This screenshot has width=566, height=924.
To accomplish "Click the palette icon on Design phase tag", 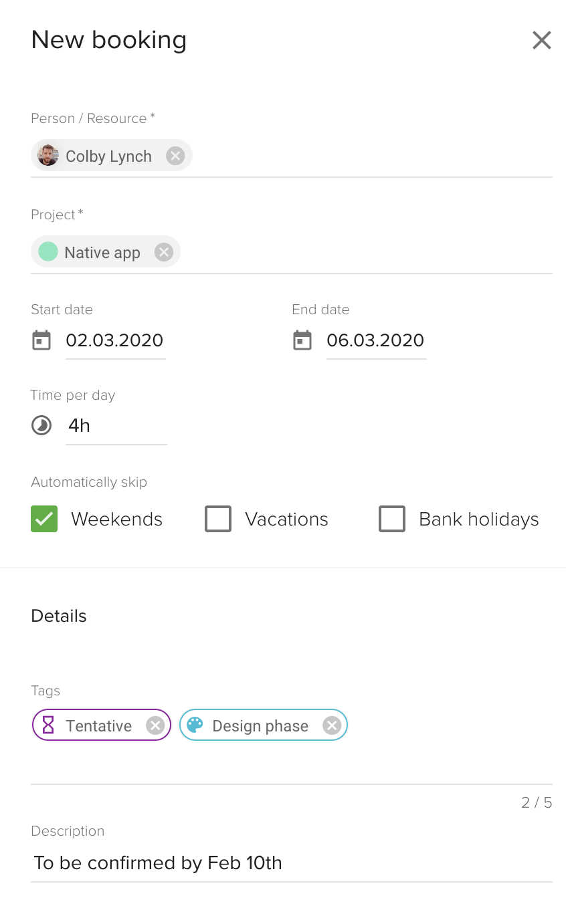I will (195, 725).
